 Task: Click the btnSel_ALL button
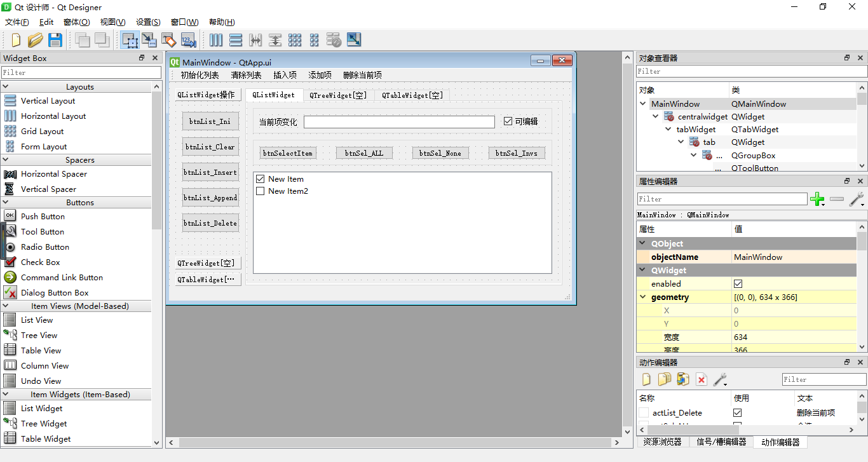coord(364,153)
